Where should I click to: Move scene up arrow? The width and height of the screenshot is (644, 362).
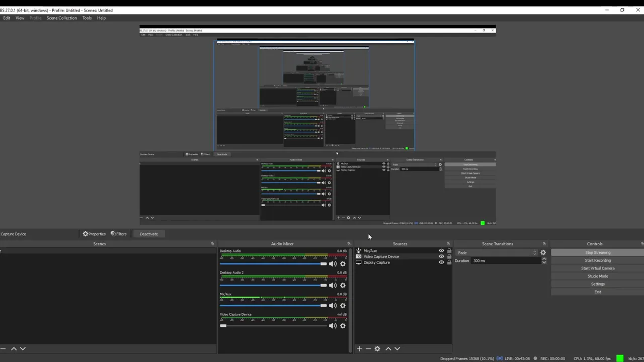click(x=14, y=348)
